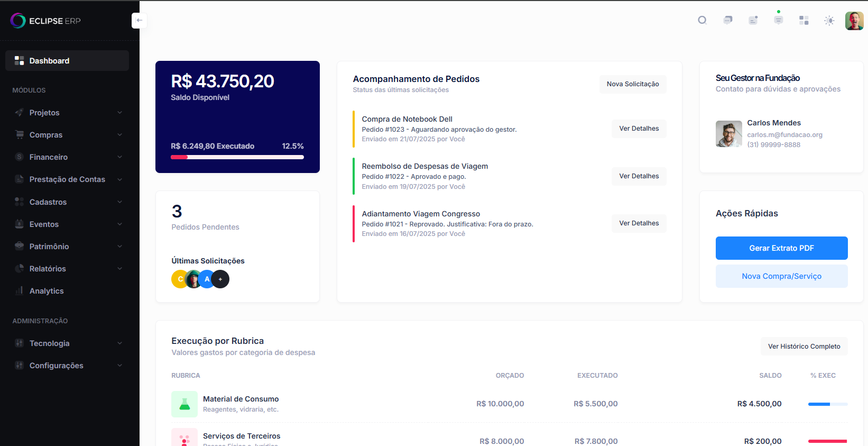Expand the Projetos menu chevron
Viewport: 868px width, 446px height.
pos(119,113)
